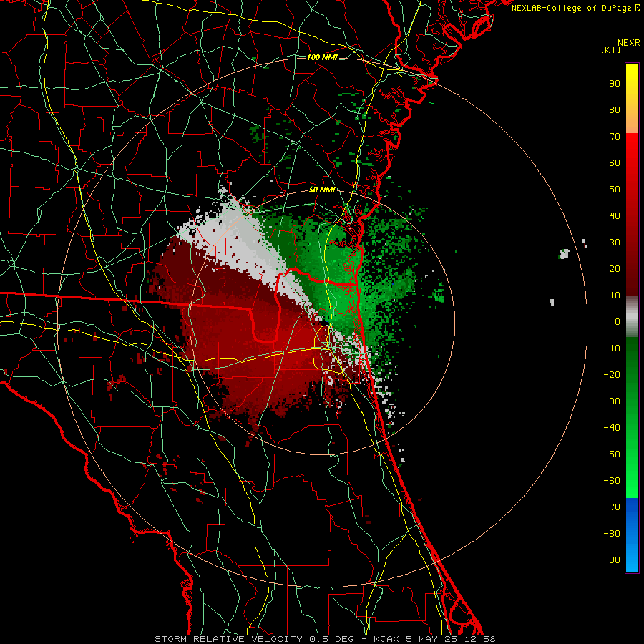Screen dimensions: 644x644
Task: Click the blue bottom segment of the color bar
Action: coord(632,535)
